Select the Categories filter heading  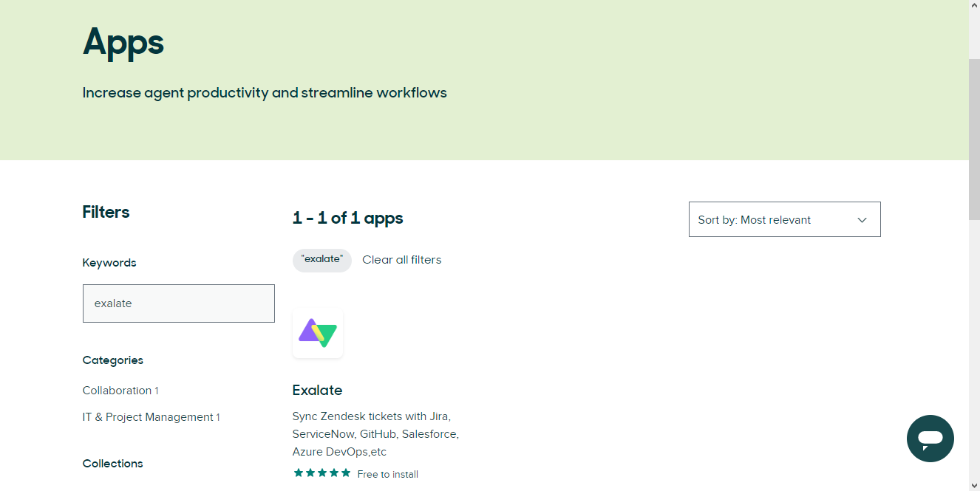click(113, 360)
